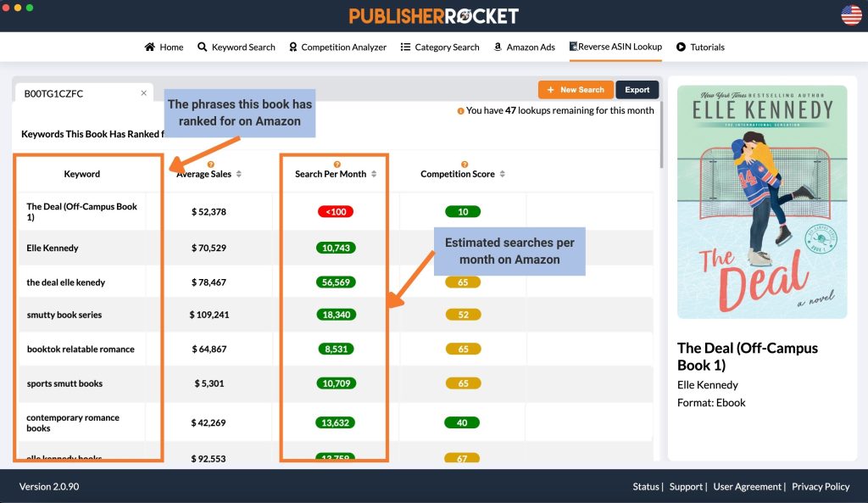Image resolution: width=868 pixels, height=503 pixels.
Task: Click the Publisher Rocket logo
Action: pyautogui.click(x=433, y=16)
